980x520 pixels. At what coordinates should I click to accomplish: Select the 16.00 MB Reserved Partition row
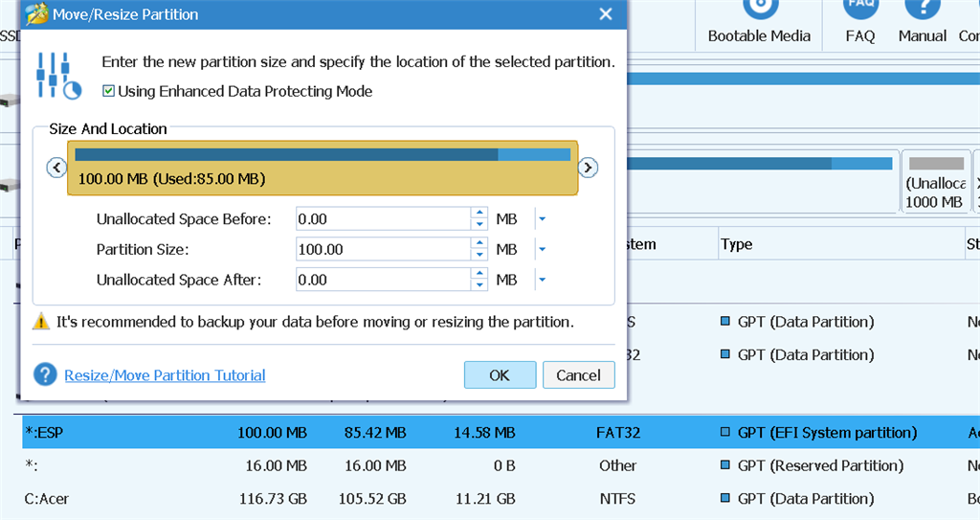[x=501, y=465]
